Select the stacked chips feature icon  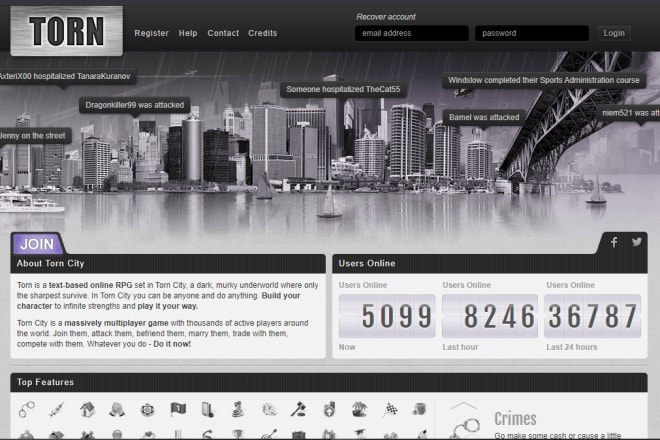pyautogui.click(x=238, y=409)
